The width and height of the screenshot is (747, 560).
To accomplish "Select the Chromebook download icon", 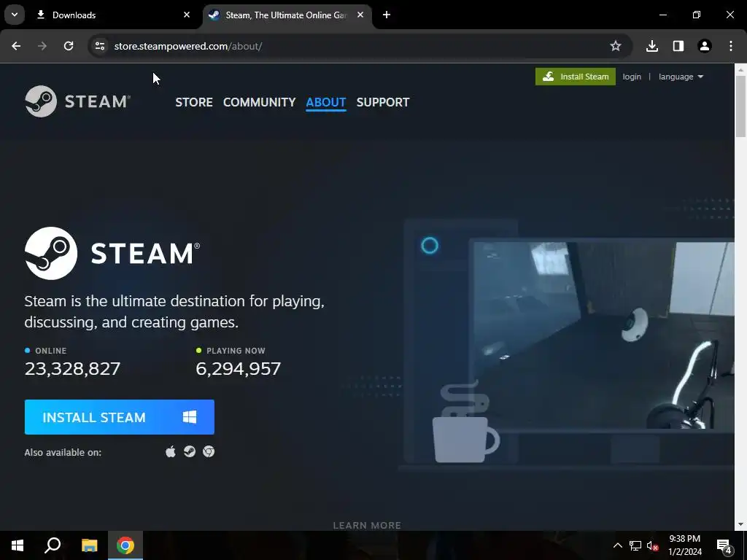I will 209,451.
